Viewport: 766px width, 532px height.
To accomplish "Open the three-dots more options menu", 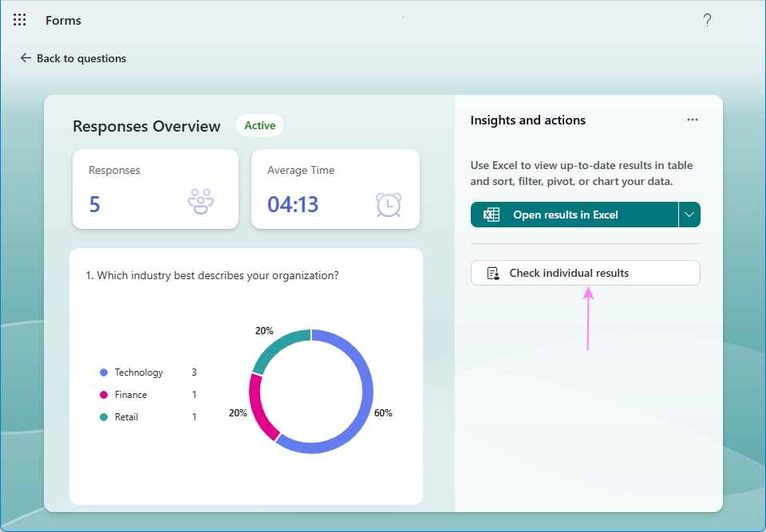I will tap(693, 120).
